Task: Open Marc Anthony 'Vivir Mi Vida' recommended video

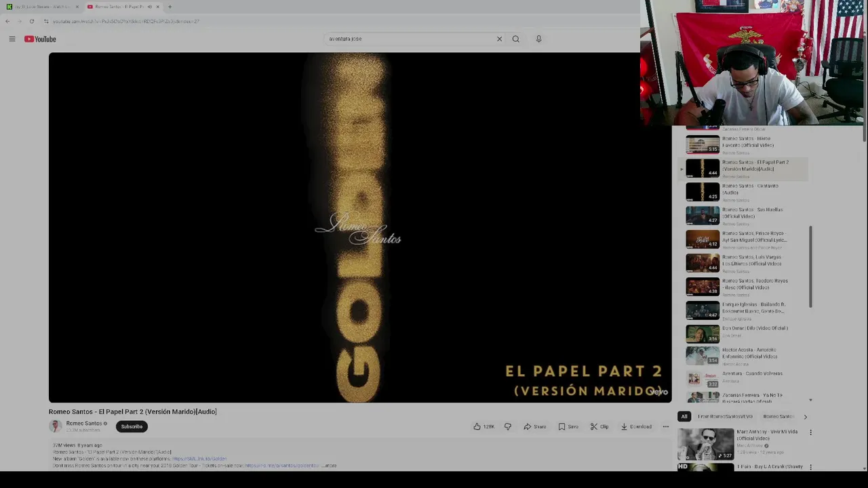Action: click(743, 443)
